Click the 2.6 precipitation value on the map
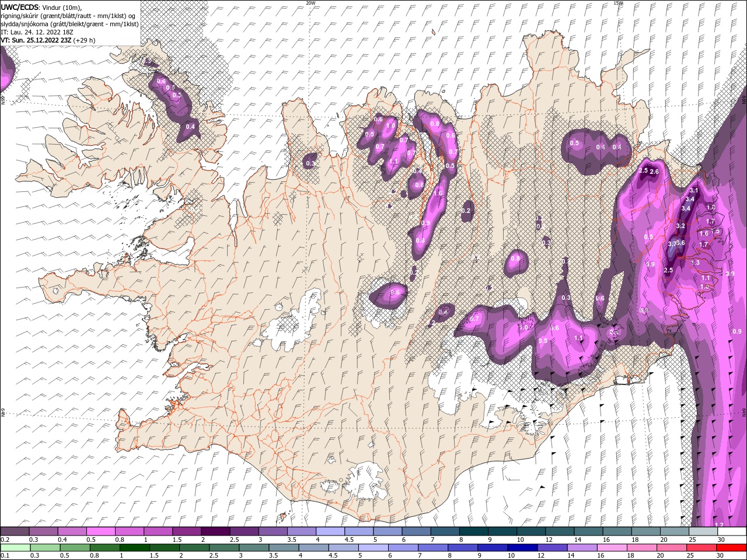Image resolution: width=747 pixels, height=560 pixels. pyautogui.click(x=654, y=171)
